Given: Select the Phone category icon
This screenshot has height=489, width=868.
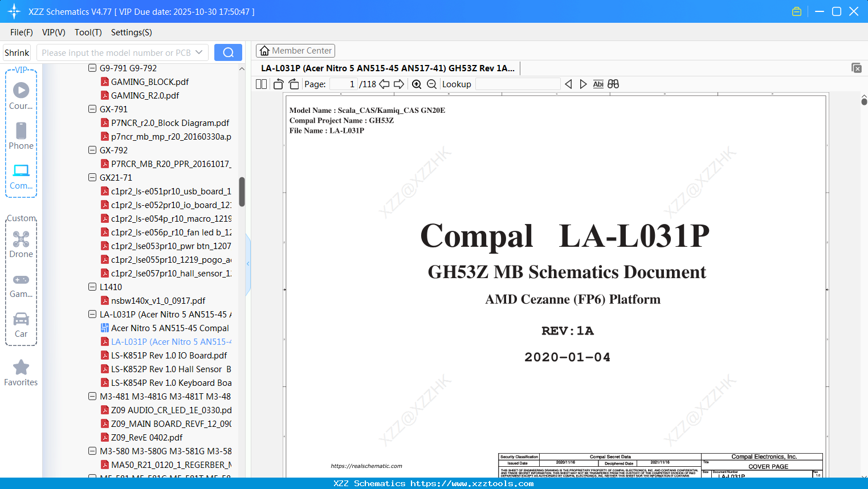Looking at the screenshot, I should (21, 136).
